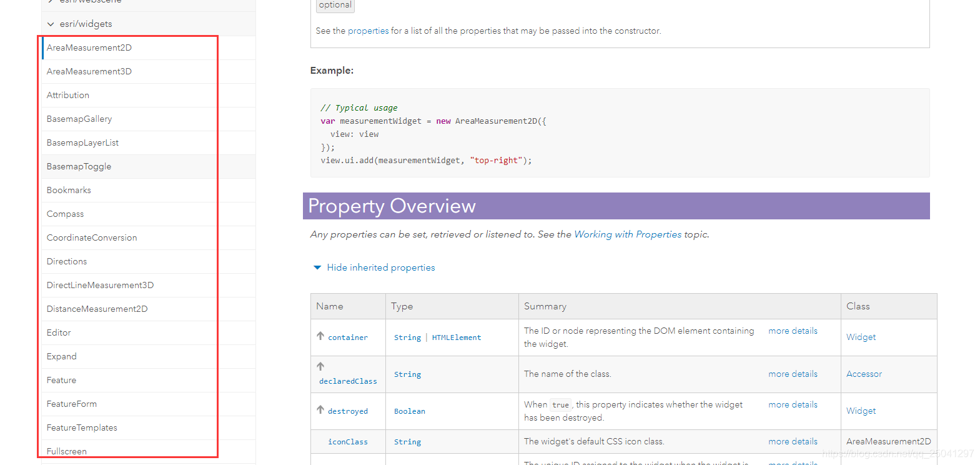Collapse the esri/widgets tree section
The height and width of the screenshot is (465, 980).
(x=51, y=24)
